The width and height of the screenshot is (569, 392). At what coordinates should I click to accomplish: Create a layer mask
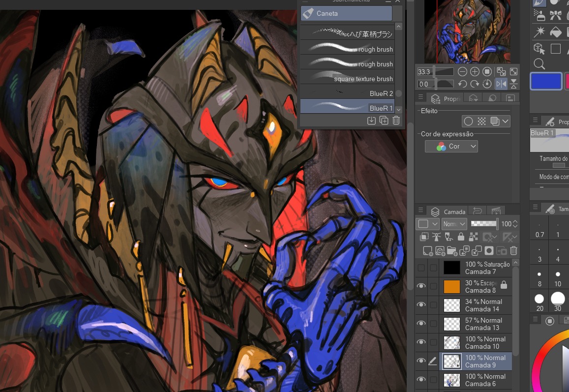pos(489,251)
